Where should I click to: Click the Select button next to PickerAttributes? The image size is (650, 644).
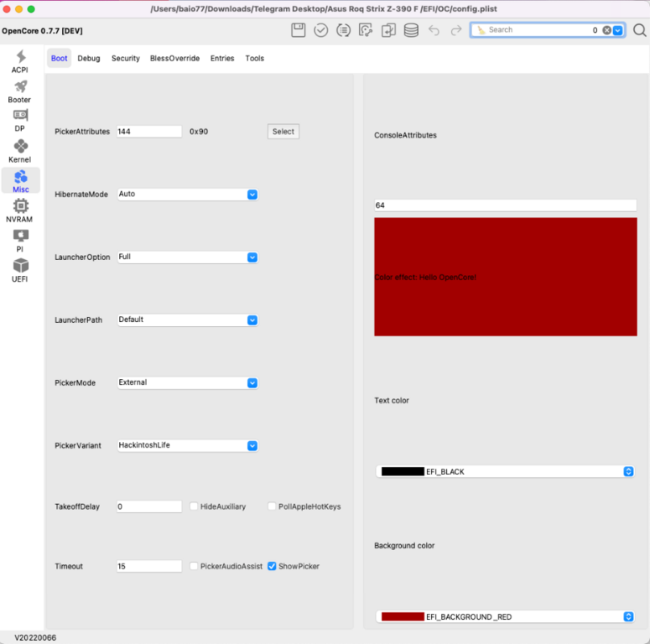(283, 132)
